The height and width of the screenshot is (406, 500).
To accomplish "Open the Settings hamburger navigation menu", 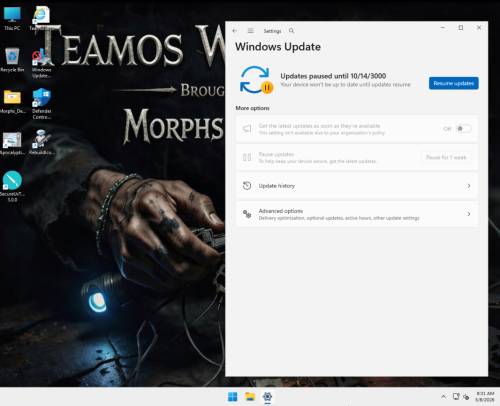I will tap(250, 31).
